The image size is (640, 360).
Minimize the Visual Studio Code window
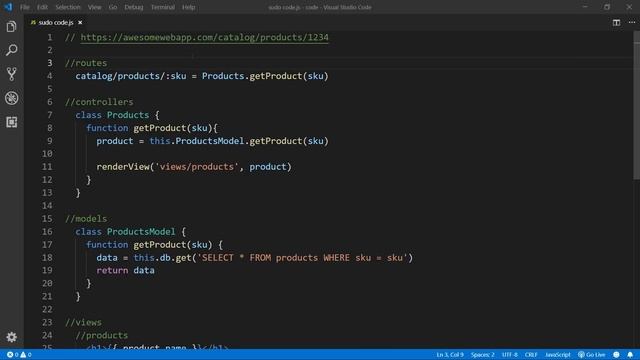(585, 7)
